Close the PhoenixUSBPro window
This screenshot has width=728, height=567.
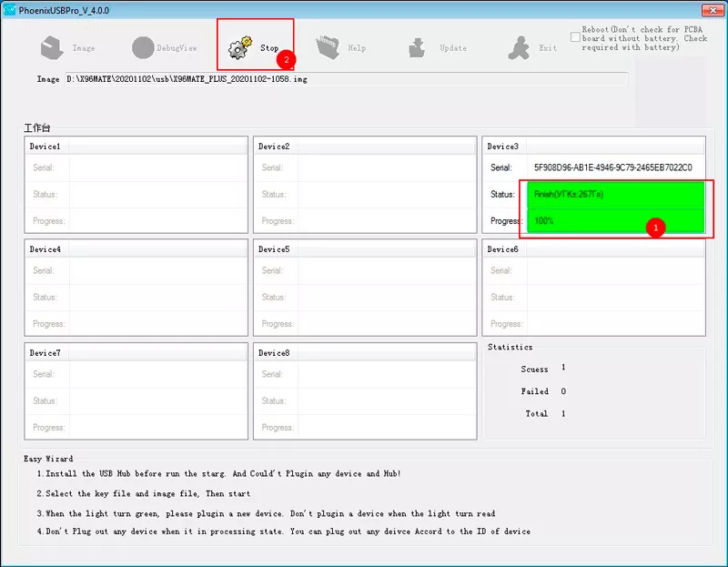(713, 10)
